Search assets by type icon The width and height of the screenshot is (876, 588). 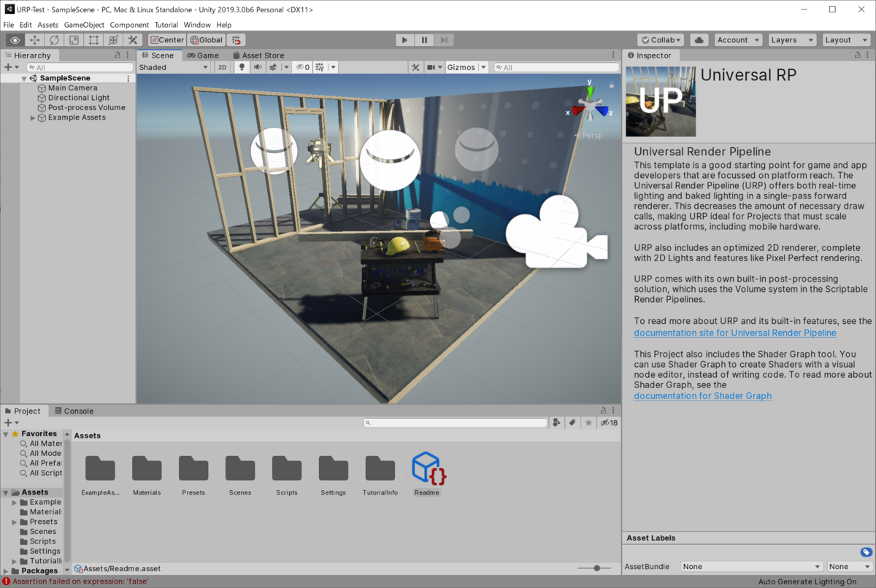558,422
